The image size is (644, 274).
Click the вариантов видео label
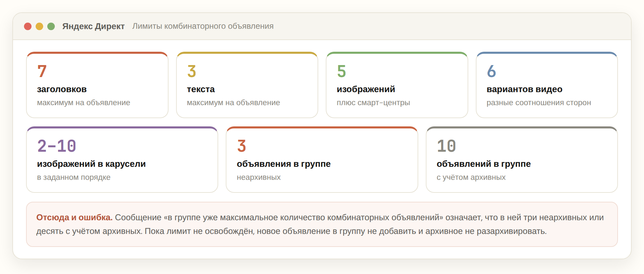pyautogui.click(x=524, y=89)
